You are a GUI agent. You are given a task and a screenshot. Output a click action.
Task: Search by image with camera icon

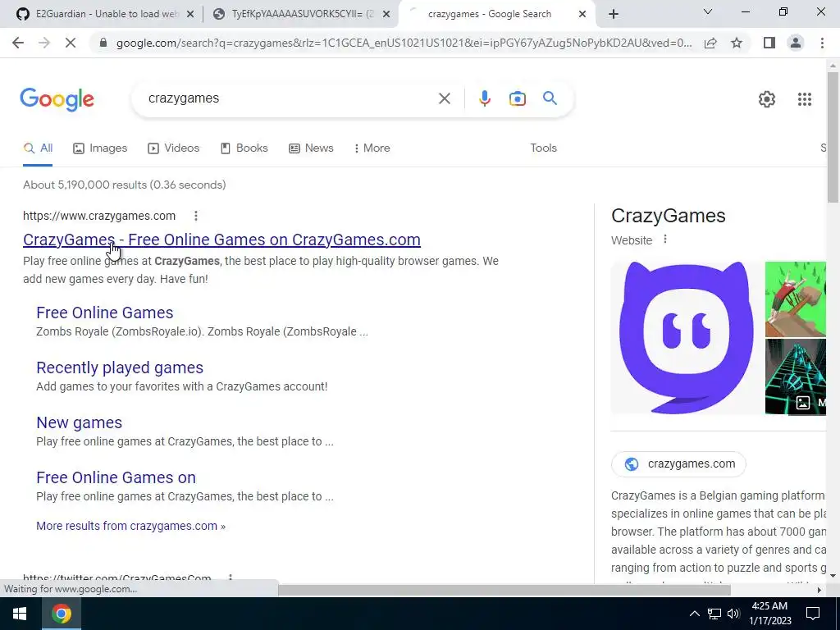coord(517,98)
